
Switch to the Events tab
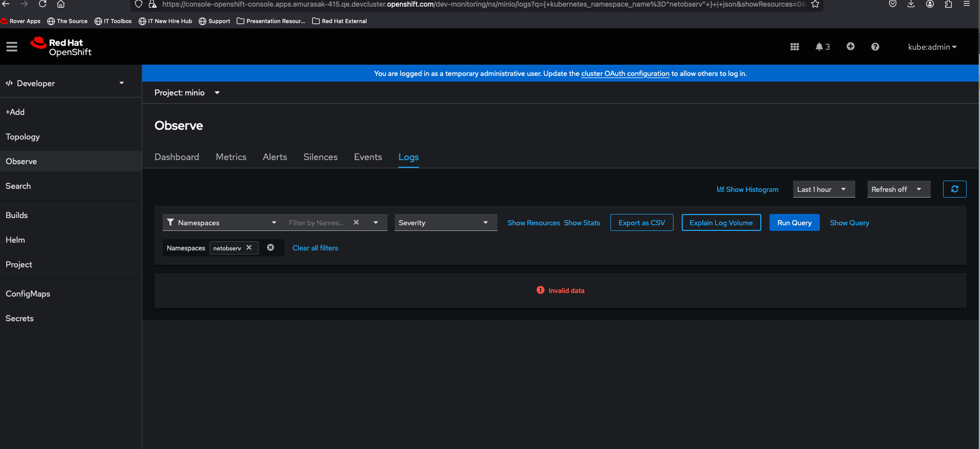tap(368, 157)
